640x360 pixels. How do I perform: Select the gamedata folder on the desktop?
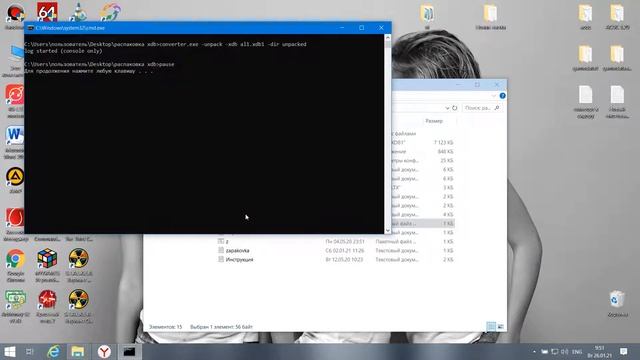click(585, 58)
